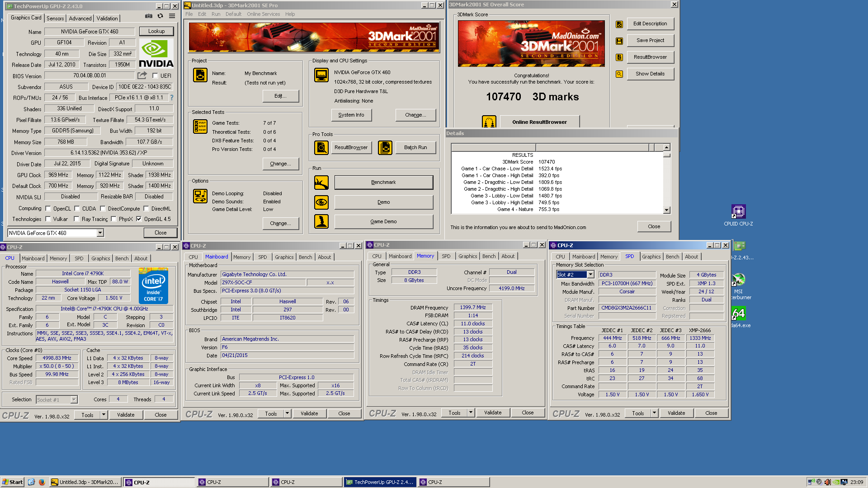
Task: Click the Selected Tests checklist icon
Action: point(200,127)
